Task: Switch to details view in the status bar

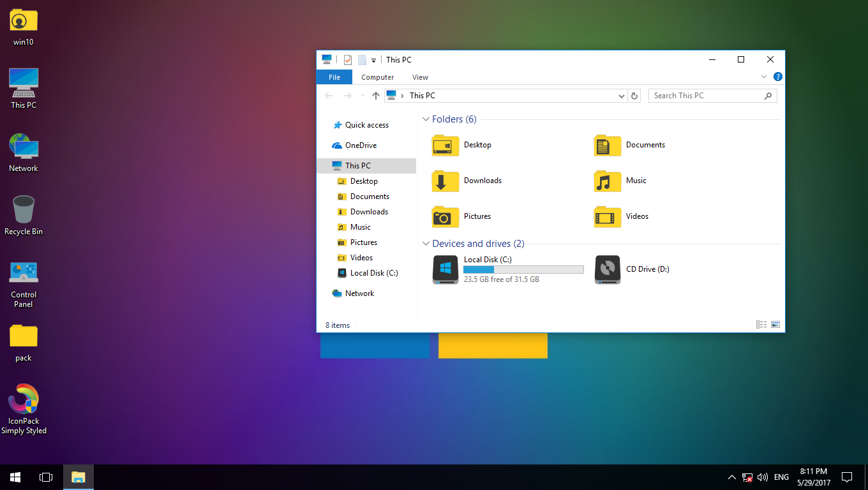Action: click(761, 325)
